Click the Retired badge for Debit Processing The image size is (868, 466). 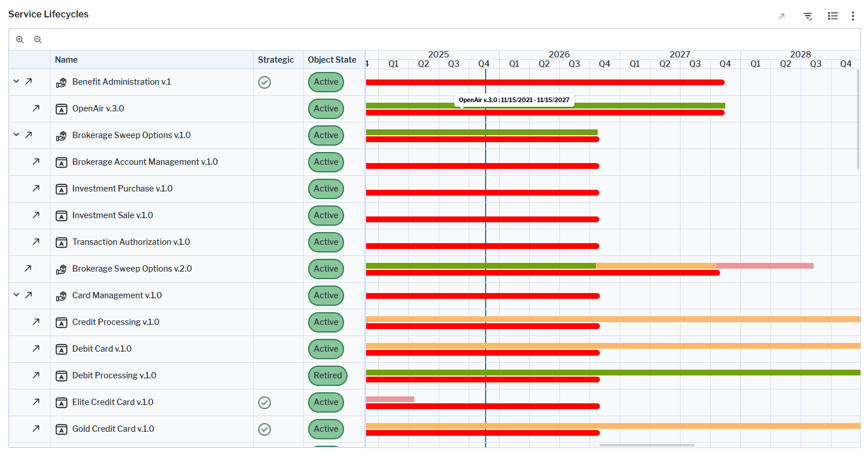click(327, 375)
